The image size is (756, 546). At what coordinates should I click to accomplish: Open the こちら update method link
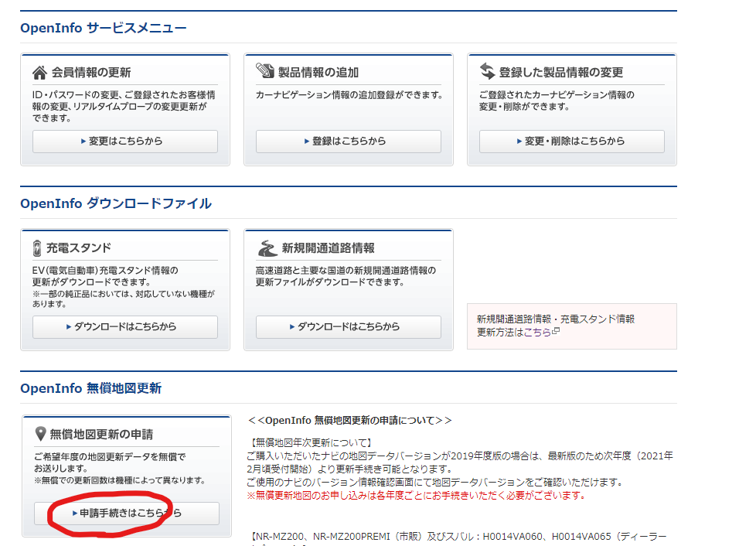pyautogui.click(x=537, y=332)
